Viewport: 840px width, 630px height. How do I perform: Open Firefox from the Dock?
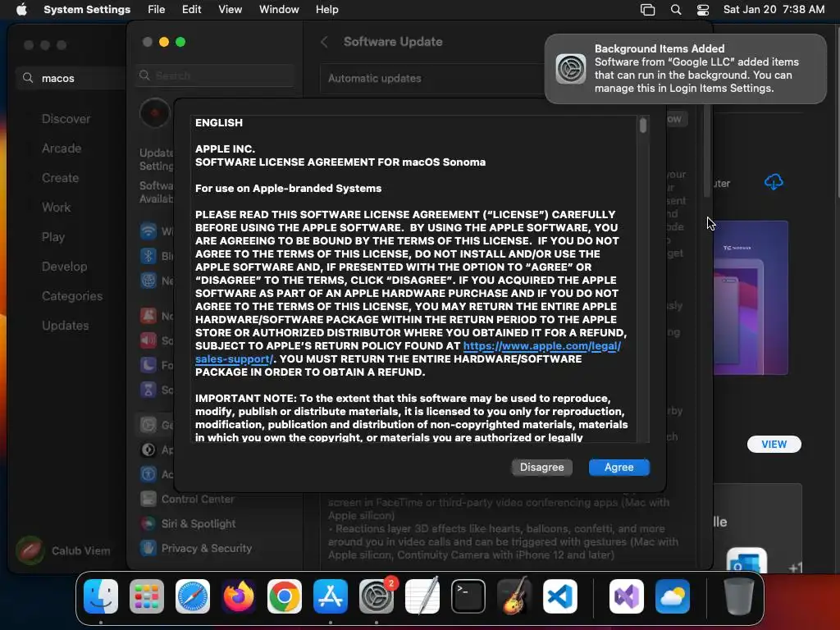coord(239,596)
